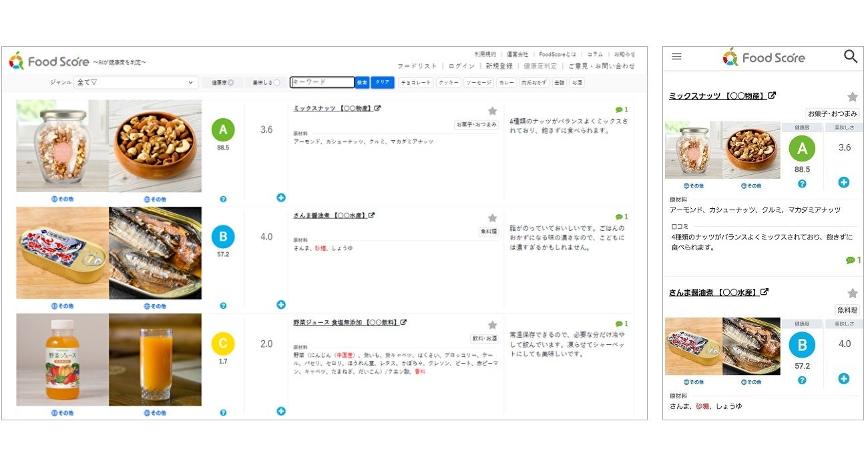Click the クリア clear button
The image size is (868, 467).
[383, 83]
